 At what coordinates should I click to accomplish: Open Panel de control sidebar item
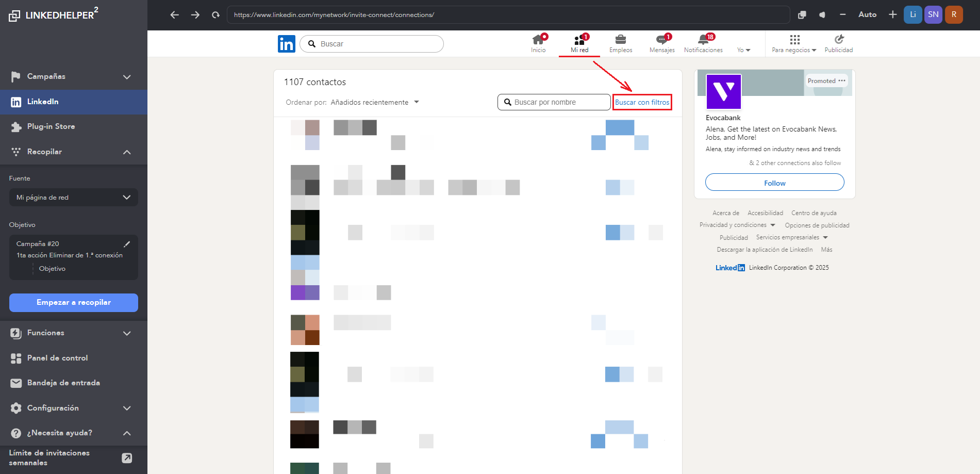(57, 358)
